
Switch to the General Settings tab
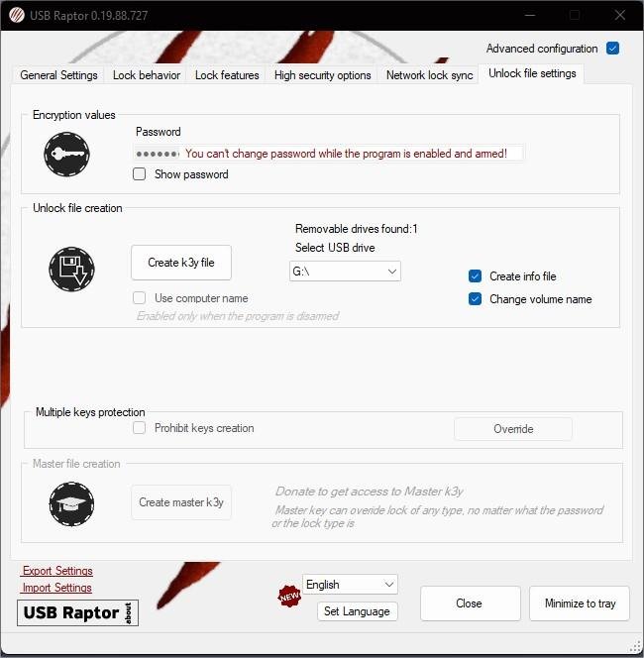pyautogui.click(x=58, y=75)
